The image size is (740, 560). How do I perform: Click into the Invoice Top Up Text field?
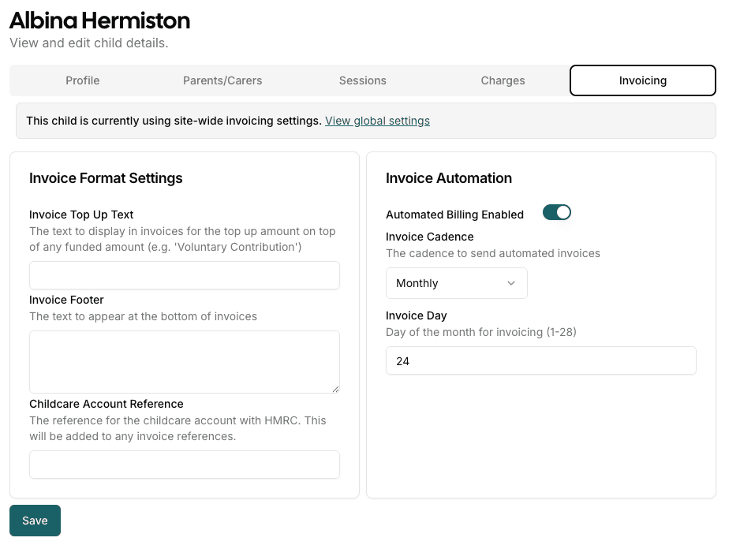click(x=184, y=275)
